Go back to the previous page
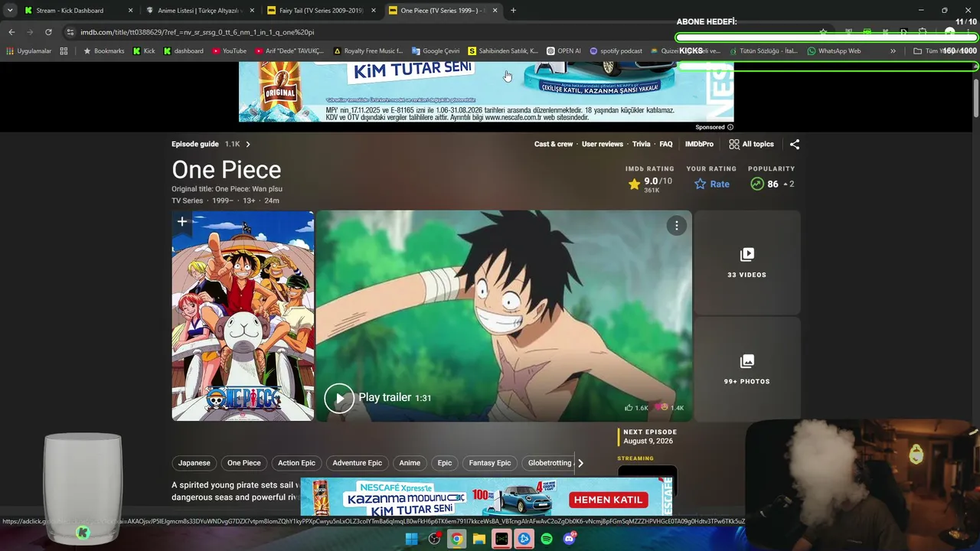Viewport: 980px width, 551px height. coord(11,32)
